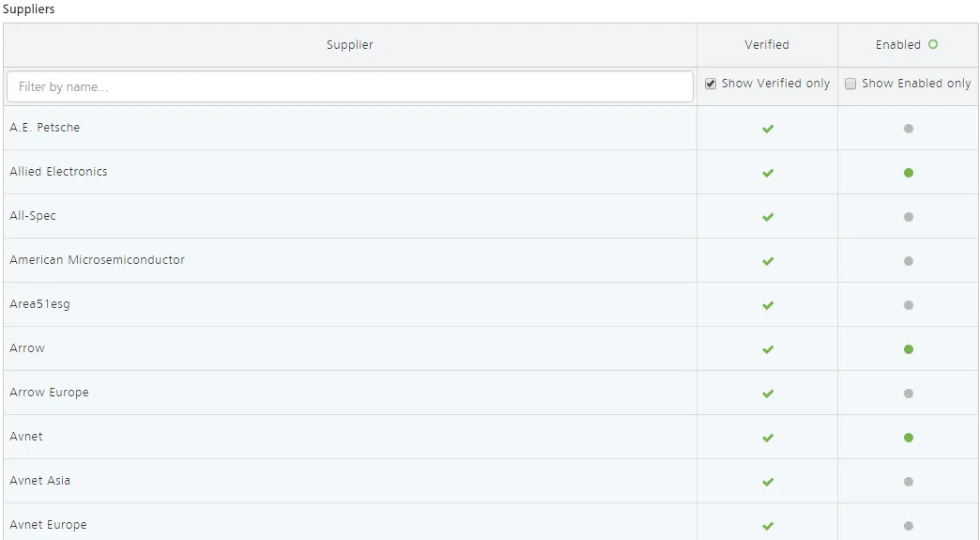Select the All-Spec supplier name

(33, 216)
